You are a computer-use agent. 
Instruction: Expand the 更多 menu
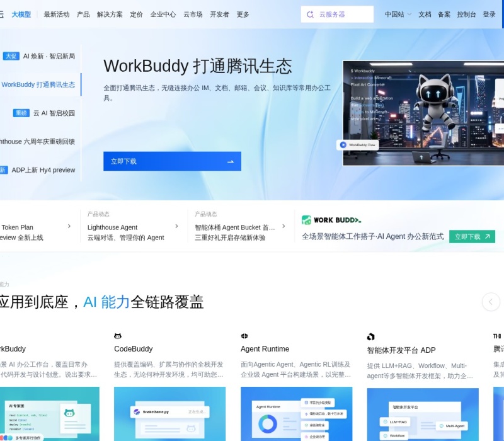(243, 14)
